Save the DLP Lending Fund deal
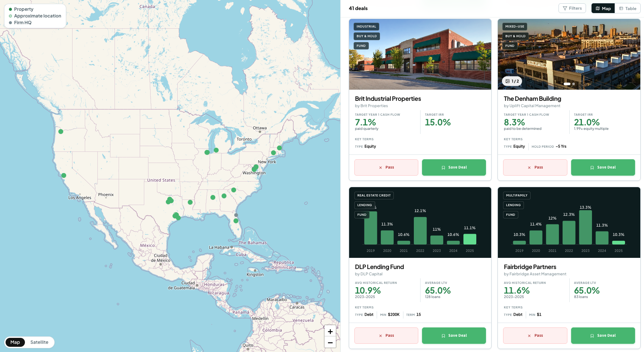The height and width of the screenshot is (352, 644). 454,336
